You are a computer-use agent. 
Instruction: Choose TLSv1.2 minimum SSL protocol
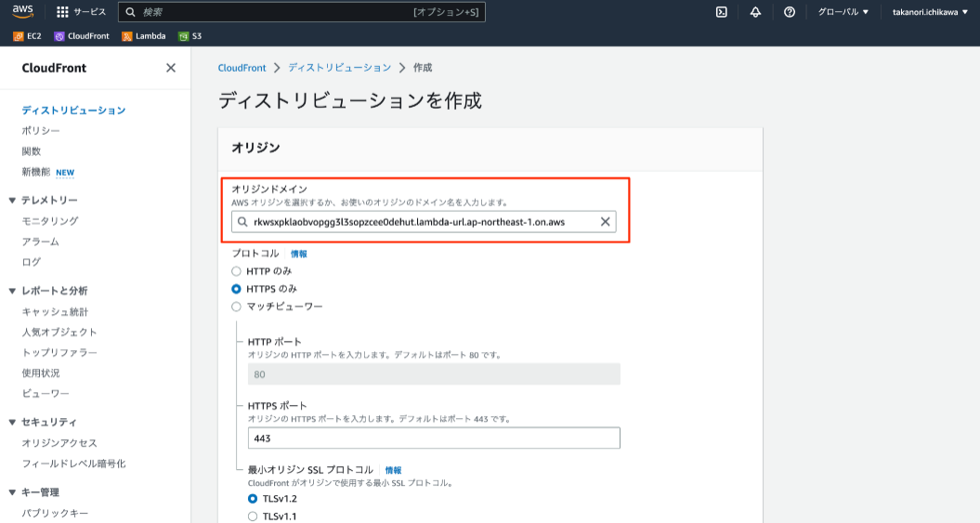coord(253,499)
